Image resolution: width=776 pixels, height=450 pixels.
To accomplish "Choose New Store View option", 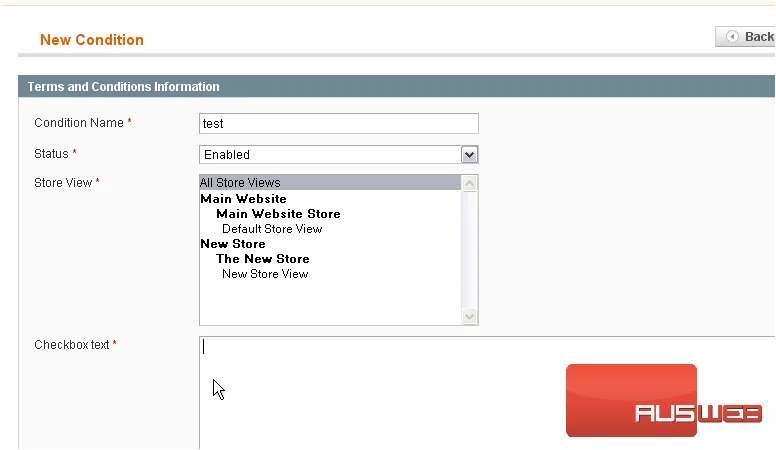I will (x=265, y=274).
